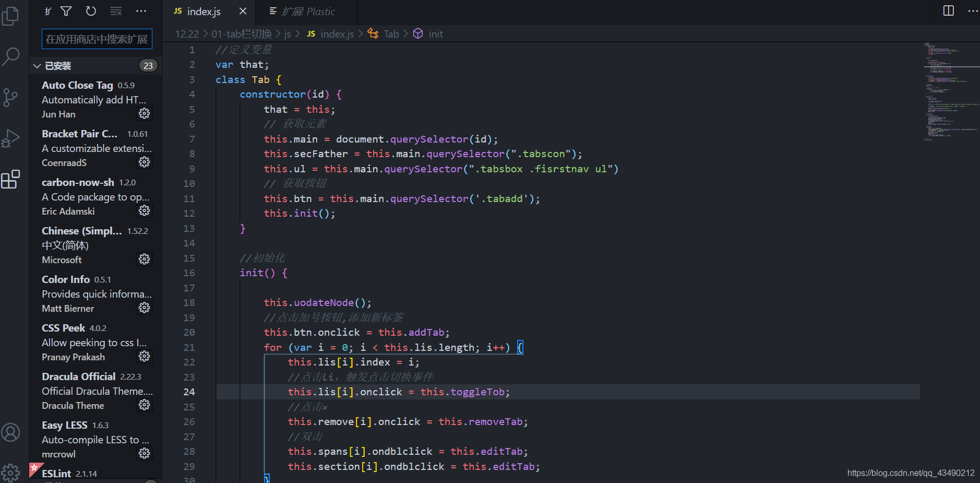Open Color Info extension entry

96,293
